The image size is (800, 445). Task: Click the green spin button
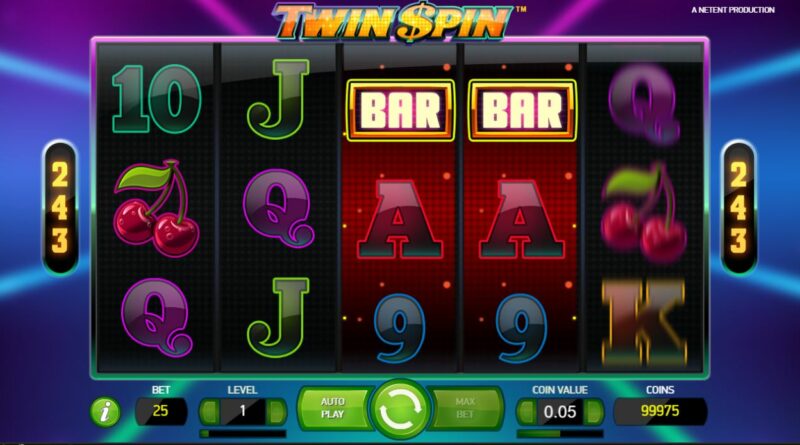click(x=401, y=409)
